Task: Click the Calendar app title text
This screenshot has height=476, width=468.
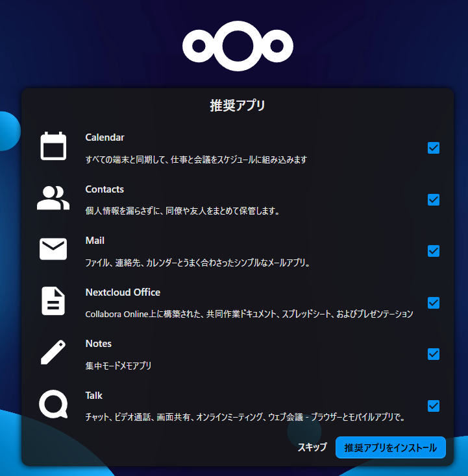Action: tap(105, 137)
